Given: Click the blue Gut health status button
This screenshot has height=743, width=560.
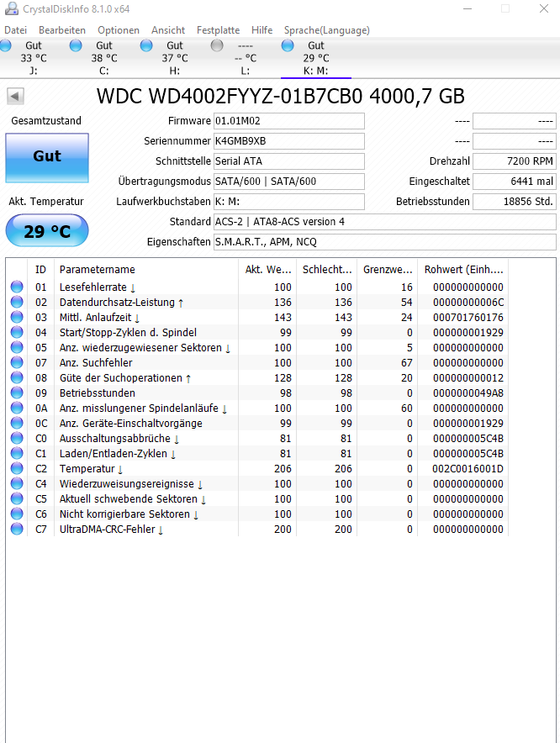Looking at the screenshot, I should pyautogui.click(x=47, y=158).
